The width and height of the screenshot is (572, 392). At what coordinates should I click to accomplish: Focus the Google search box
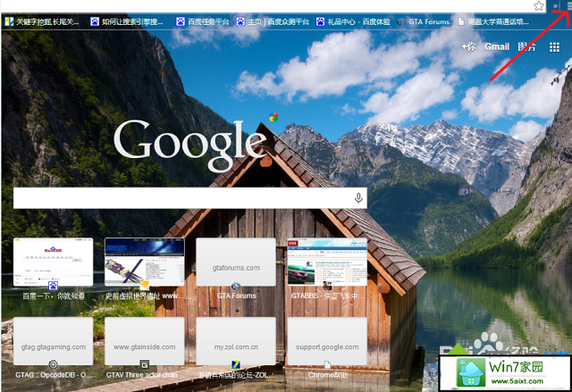click(190, 198)
